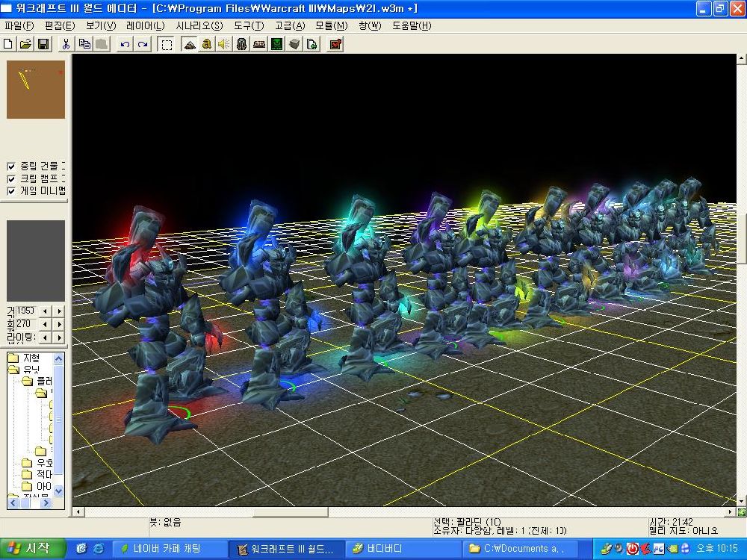Increase the 270 rotation value with right arrow
The image size is (747, 560).
(59, 324)
